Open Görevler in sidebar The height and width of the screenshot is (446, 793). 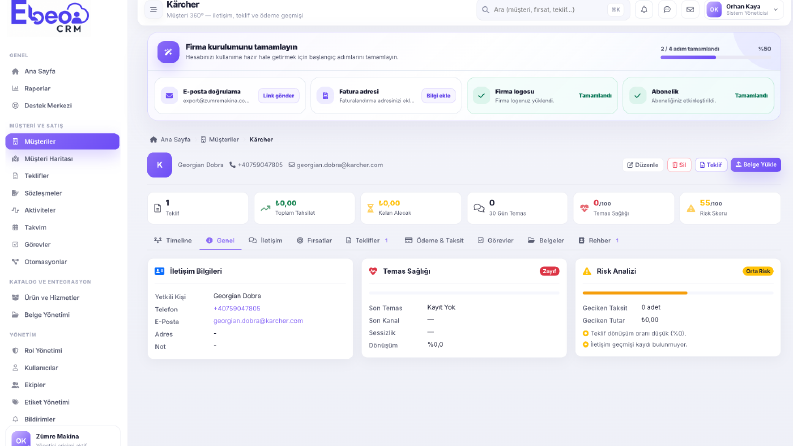coord(62,245)
